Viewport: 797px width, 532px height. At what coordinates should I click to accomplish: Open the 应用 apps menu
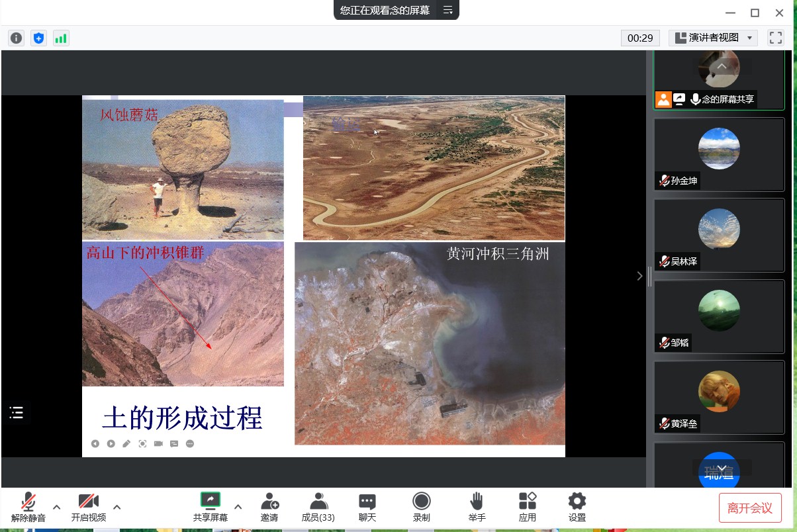click(528, 507)
